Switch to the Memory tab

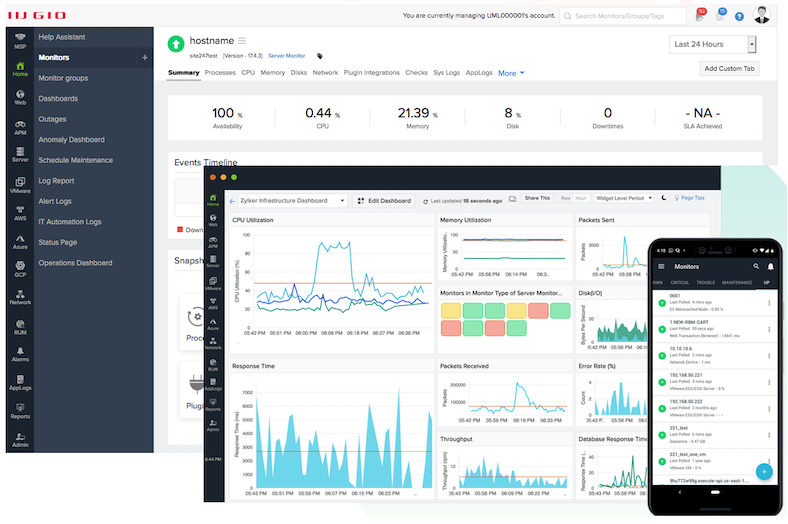click(x=273, y=73)
